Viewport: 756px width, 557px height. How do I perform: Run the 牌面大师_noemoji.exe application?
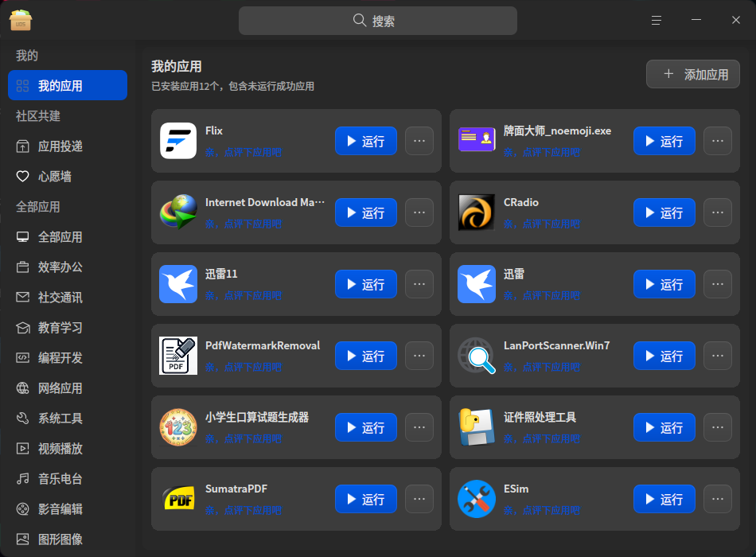click(664, 141)
